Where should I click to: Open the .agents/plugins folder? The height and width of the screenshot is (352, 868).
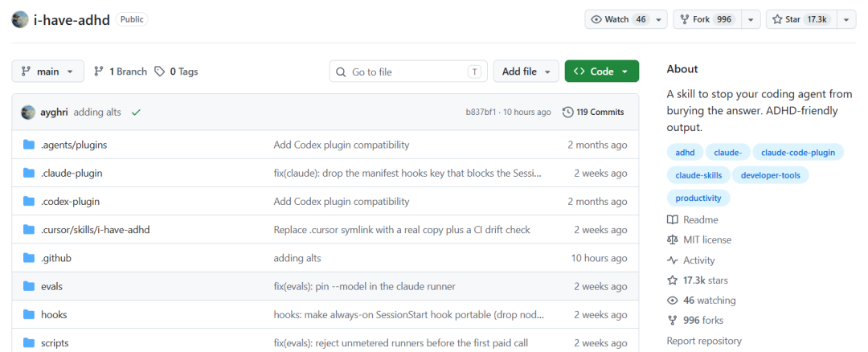click(74, 145)
